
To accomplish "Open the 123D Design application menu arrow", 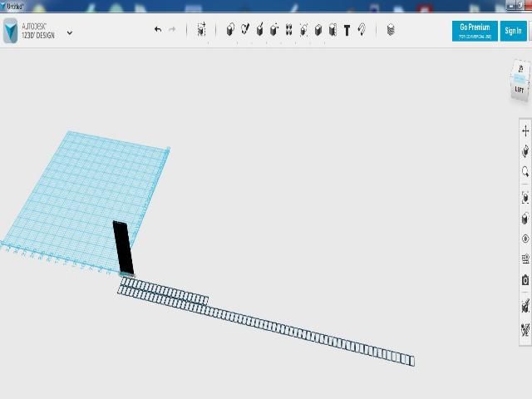I will (70, 33).
